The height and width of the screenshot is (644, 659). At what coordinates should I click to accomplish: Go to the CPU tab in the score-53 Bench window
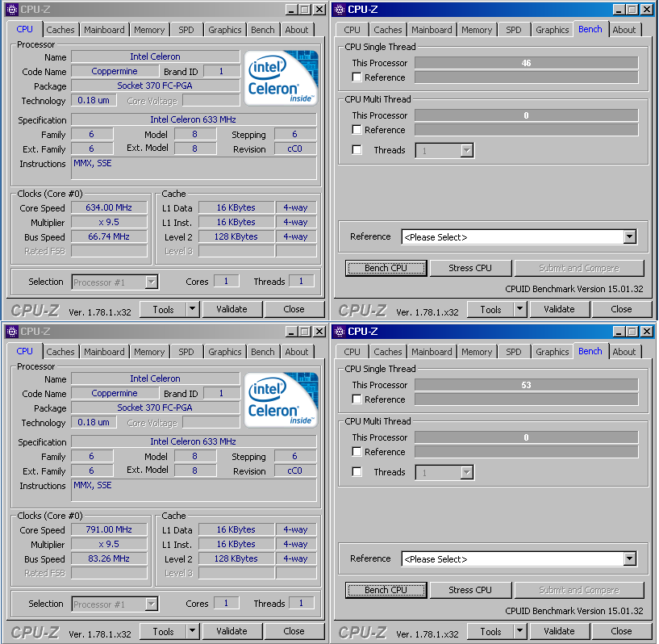coord(352,352)
